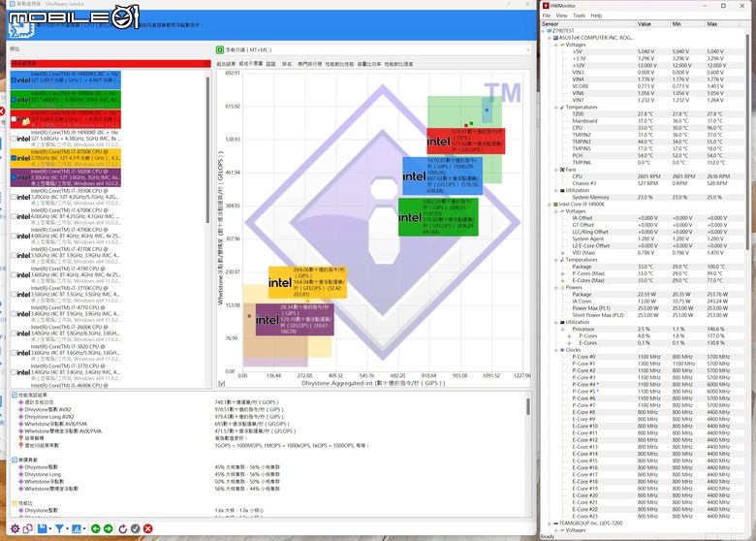Open the filter icon's dropdown arrow
The image size is (756, 541).
click(x=67, y=529)
